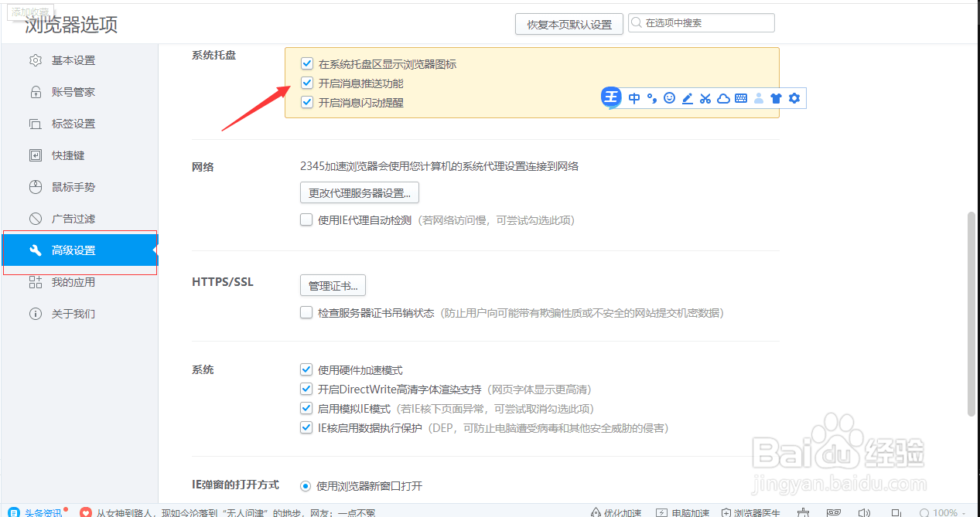This screenshot has height=517, width=980.
Task: Disable 开启消息推送功能 checkbox
Action: 306,82
